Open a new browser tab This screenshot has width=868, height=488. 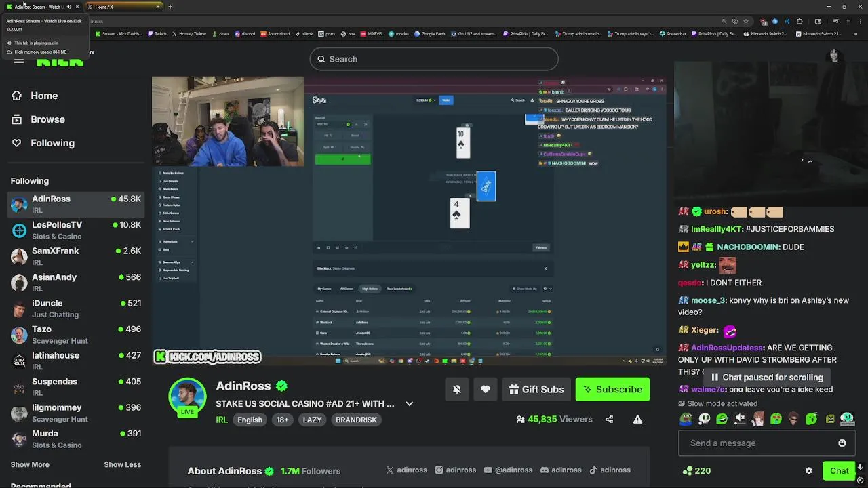pos(170,7)
